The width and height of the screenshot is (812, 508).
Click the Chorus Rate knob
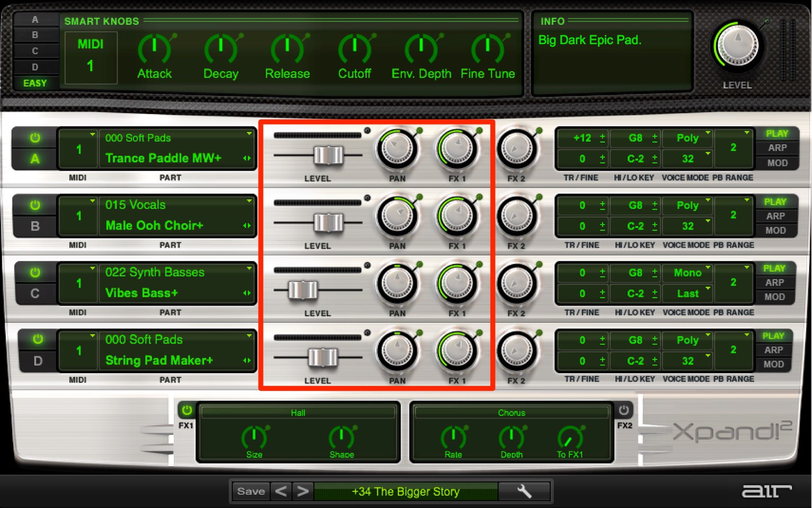pos(453,437)
